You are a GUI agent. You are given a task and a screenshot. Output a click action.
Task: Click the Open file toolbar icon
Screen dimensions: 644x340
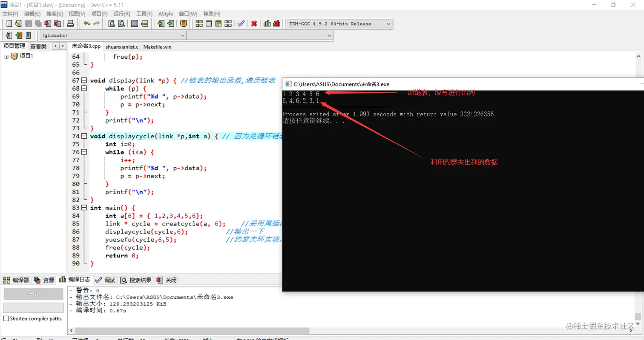(18, 24)
